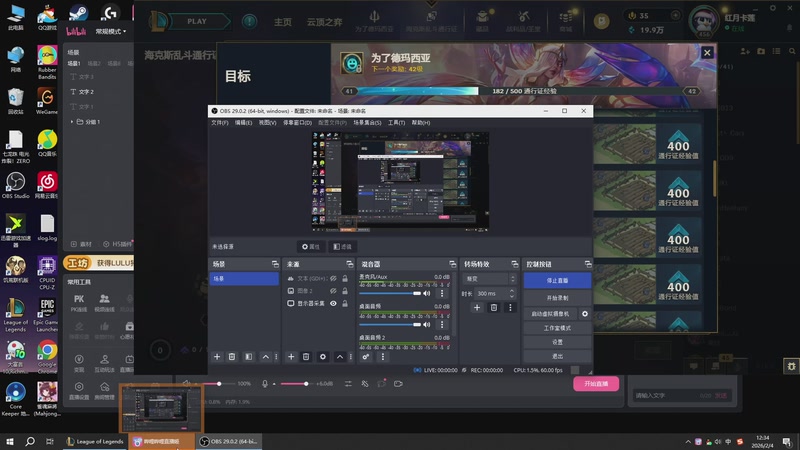Open source 滤镜 filters button
The height and width of the screenshot is (450, 800).
click(342, 247)
